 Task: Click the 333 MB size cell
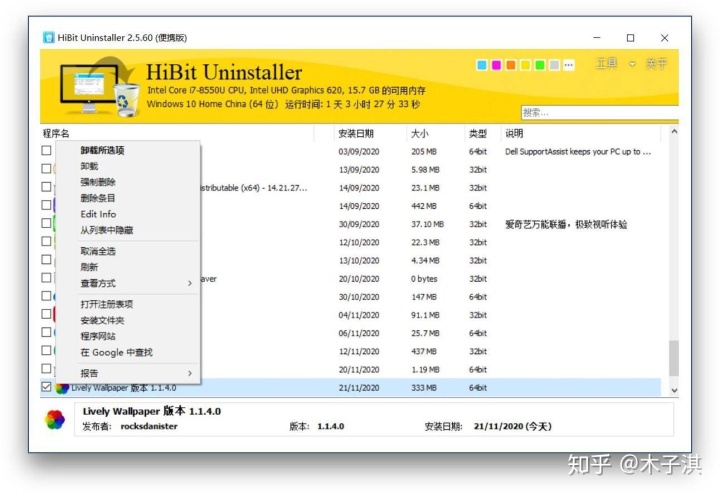click(424, 388)
